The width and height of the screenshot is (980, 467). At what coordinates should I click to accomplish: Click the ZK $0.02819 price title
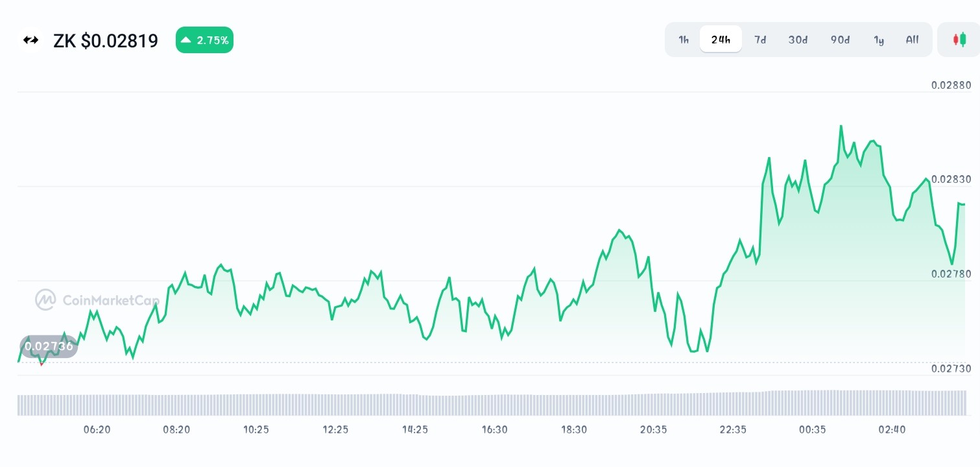[x=106, y=41]
